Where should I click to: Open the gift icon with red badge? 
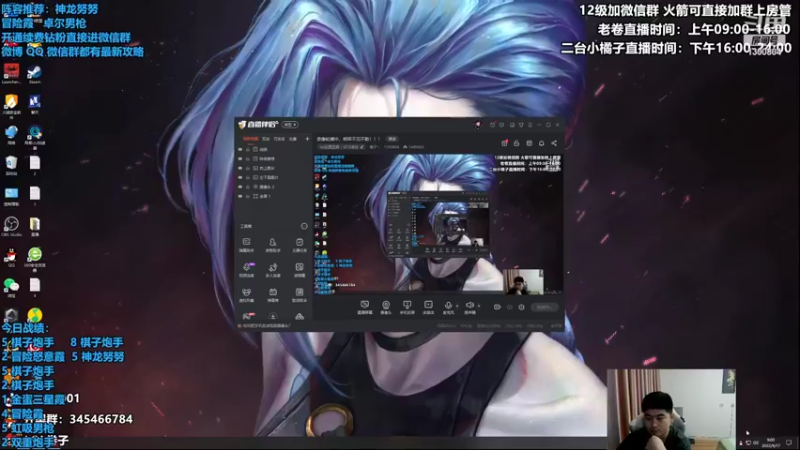coord(505,143)
